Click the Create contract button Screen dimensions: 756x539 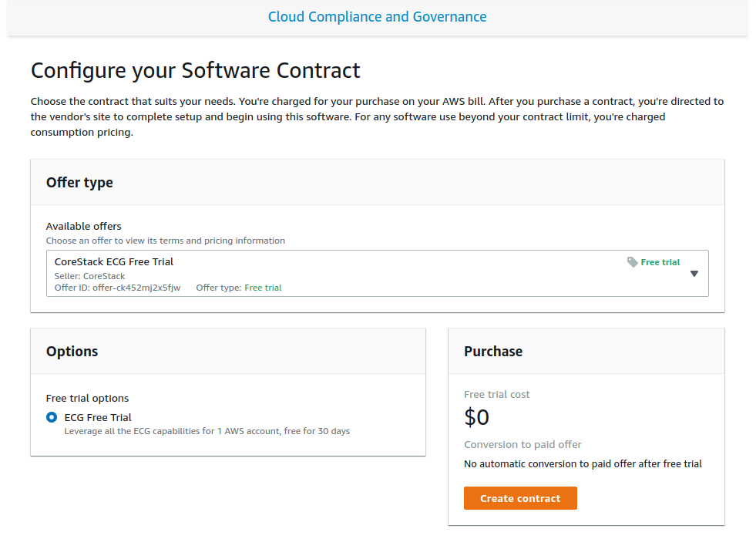click(520, 498)
